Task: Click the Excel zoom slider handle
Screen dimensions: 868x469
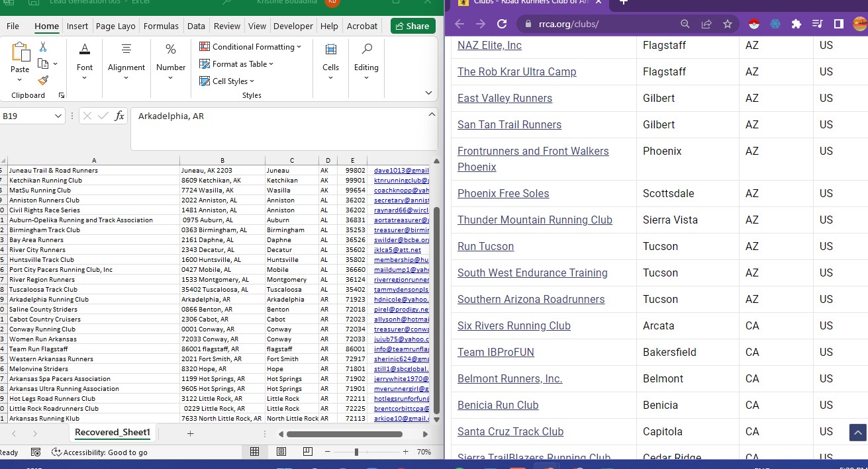Action: (x=356, y=452)
